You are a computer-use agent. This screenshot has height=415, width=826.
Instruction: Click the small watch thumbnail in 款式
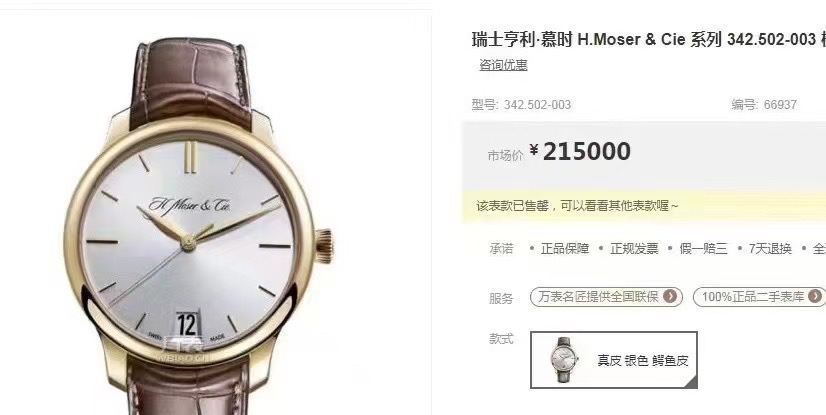coord(564,360)
